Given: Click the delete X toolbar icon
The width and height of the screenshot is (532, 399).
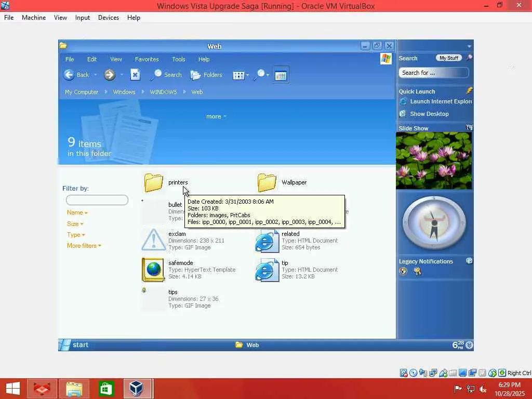Looking at the screenshot, I should (x=135, y=75).
